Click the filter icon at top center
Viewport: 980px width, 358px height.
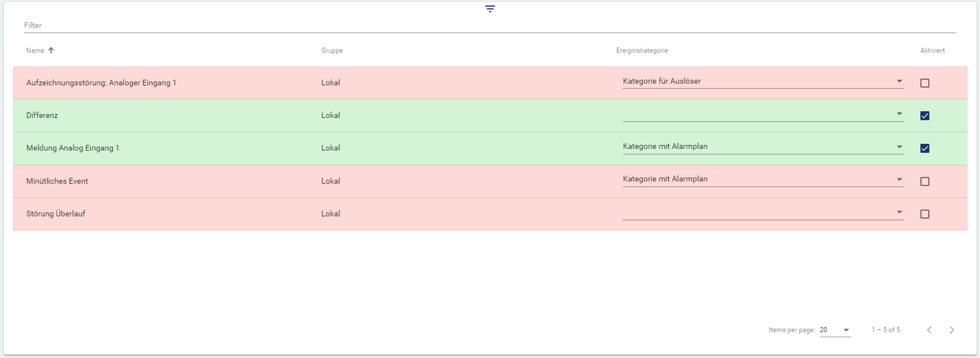[490, 9]
